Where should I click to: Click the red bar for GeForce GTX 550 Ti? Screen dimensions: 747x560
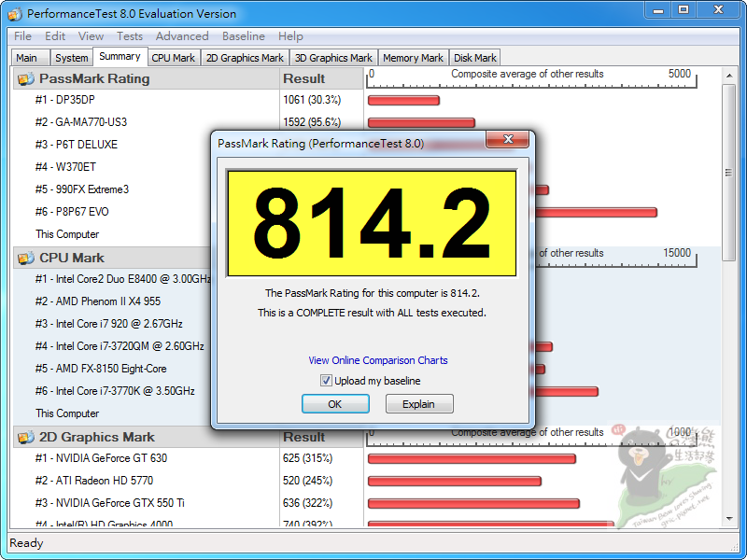click(x=473, y=503)
